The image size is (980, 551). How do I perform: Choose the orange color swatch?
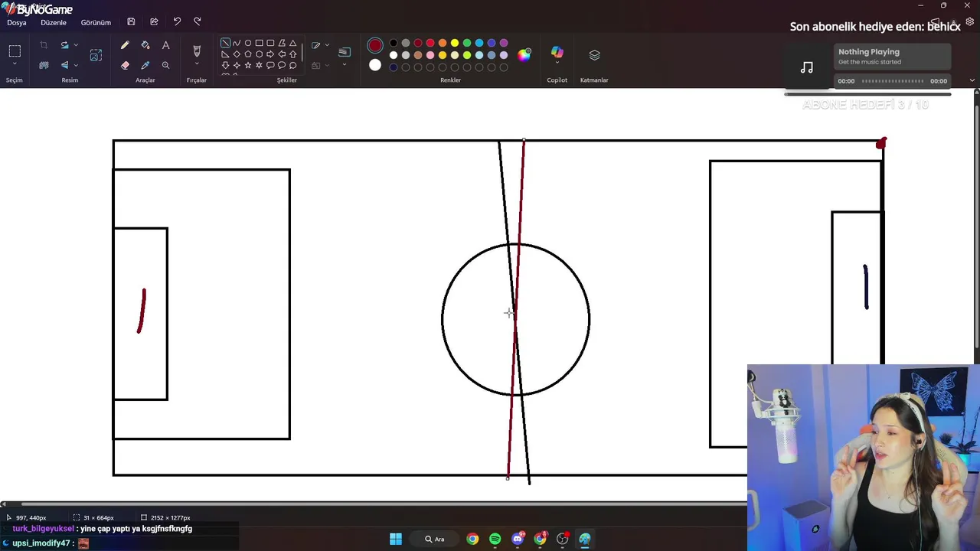click(443, 43)
